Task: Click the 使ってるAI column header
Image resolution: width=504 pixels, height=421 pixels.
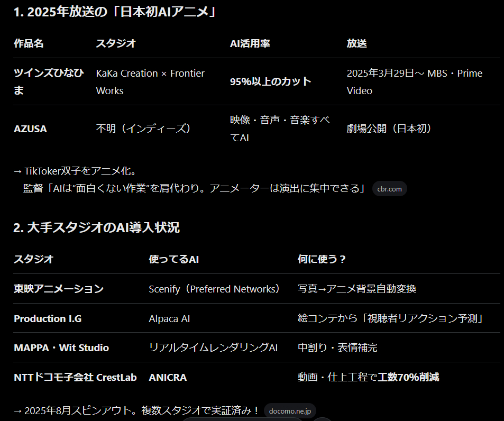Action: (x=173, y=259)
